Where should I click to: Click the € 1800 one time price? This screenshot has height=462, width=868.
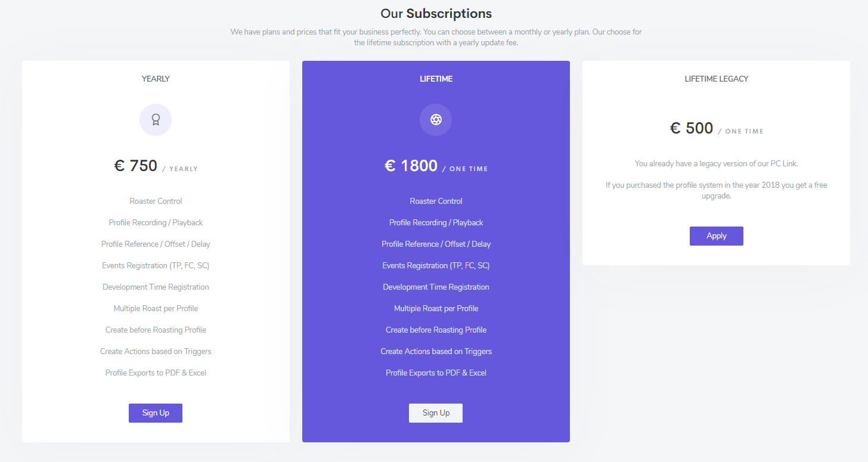pos(436,166)
